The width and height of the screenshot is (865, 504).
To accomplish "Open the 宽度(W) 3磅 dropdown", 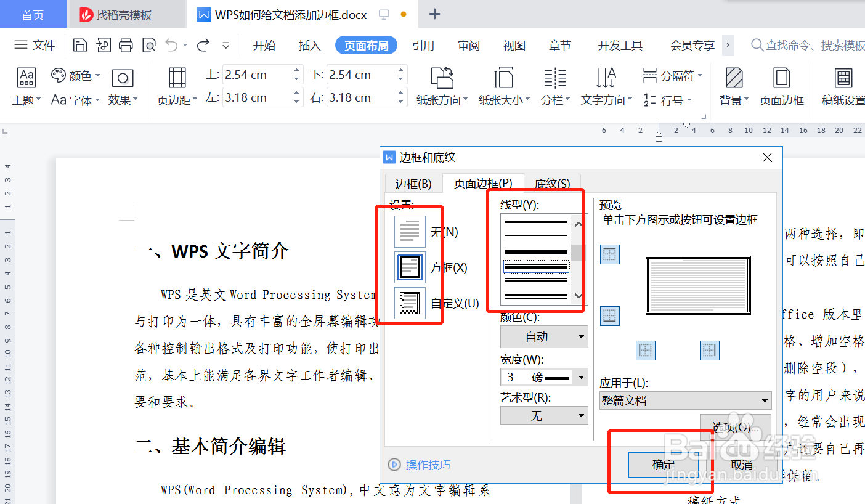I will click(x=544, y=376).
